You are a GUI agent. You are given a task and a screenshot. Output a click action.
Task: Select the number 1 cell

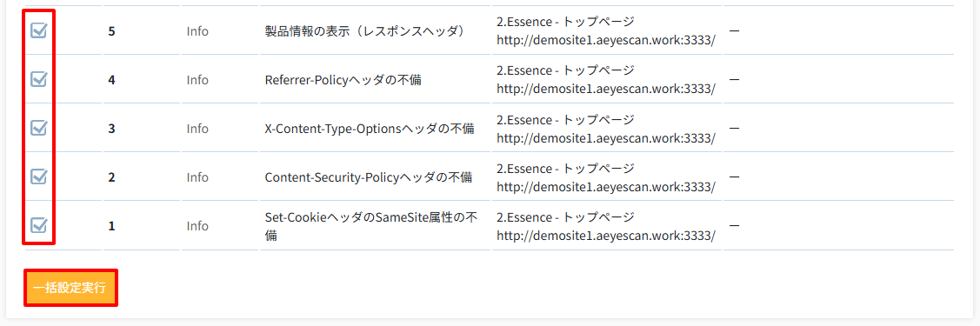111,226
